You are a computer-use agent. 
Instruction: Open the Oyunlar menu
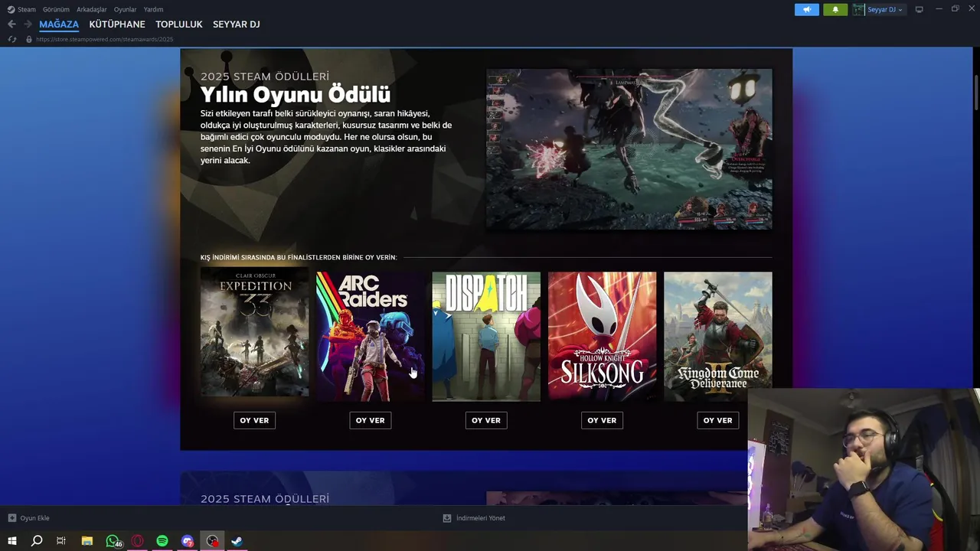point(125,9)
